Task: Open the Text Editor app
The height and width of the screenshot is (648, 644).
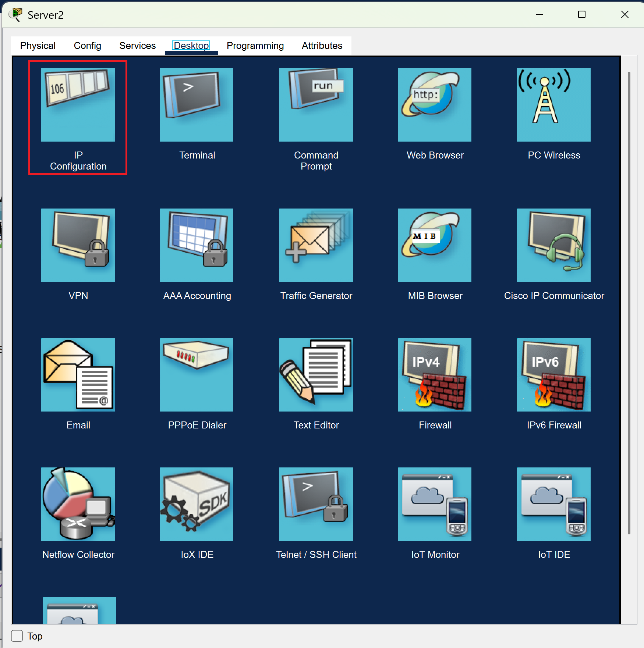Action: tap(316, 375)
